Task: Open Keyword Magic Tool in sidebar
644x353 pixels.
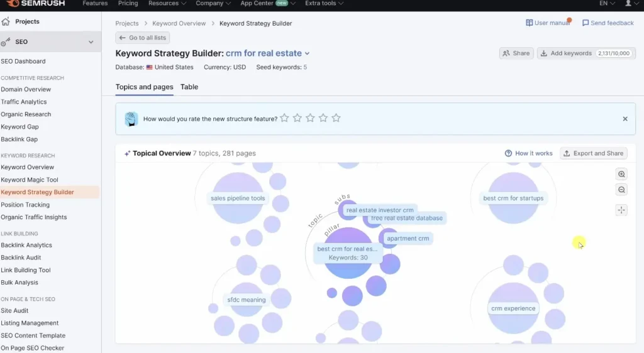Action: (30, 180)
